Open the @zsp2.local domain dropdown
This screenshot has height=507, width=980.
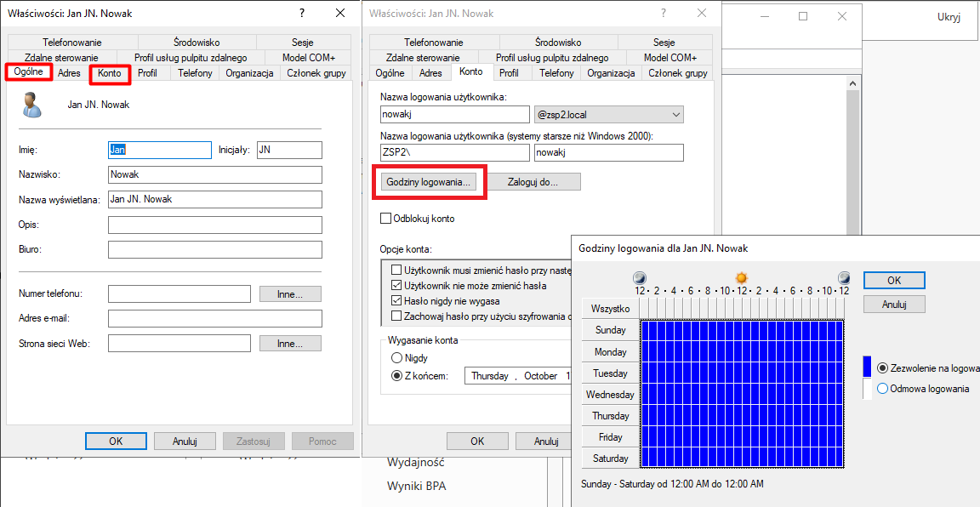[x=676, y=114]
